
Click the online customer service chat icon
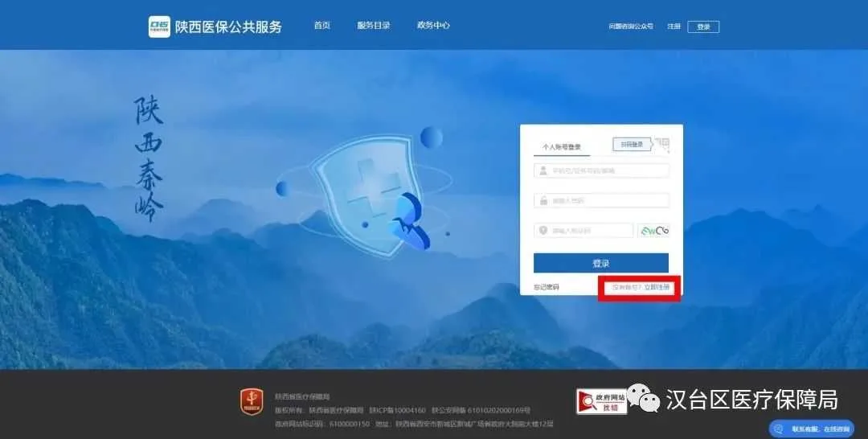[779, 429]
